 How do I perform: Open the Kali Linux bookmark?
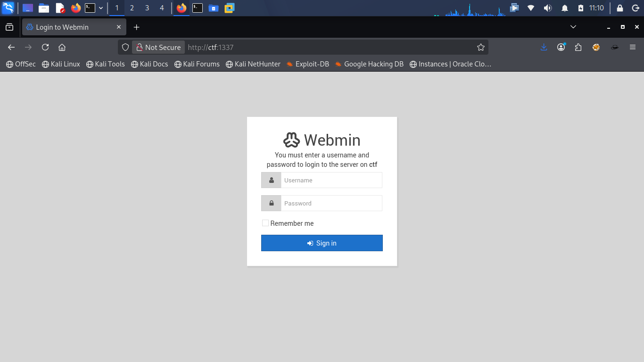[x=61, y=64]
